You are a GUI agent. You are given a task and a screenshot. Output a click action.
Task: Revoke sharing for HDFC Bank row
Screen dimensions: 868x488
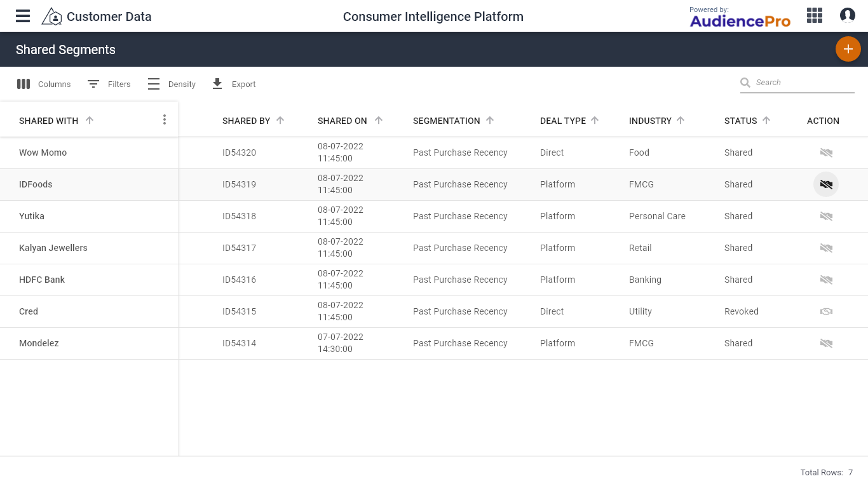pos(826,280)
